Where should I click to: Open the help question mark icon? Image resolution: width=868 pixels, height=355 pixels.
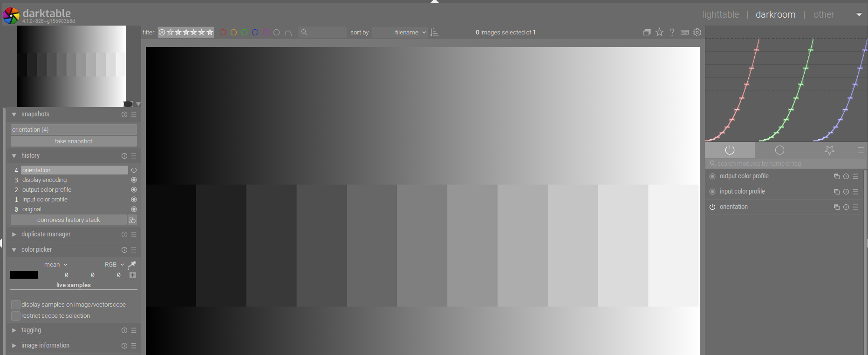[672, 32]
